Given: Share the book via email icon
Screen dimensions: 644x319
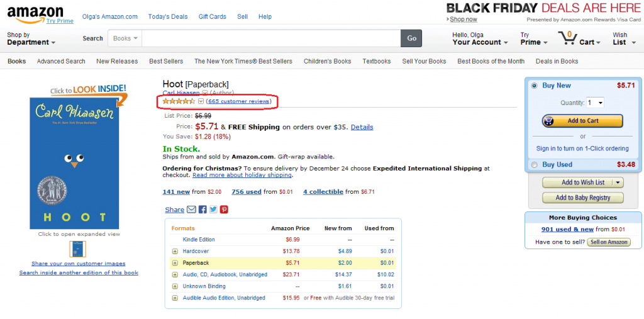Looking at the screenshot, I should point(192,210).
